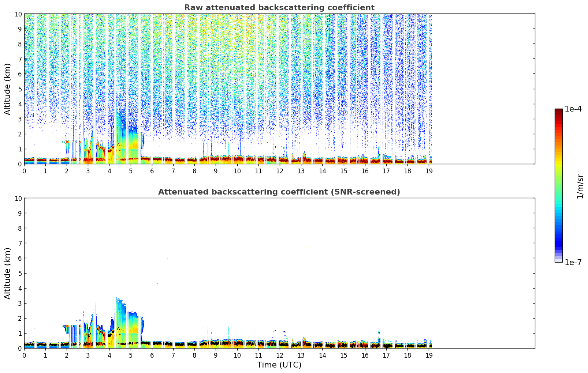
Task: Select the bottom plot's "Altitude (km)" label
Action: [8, 273]
